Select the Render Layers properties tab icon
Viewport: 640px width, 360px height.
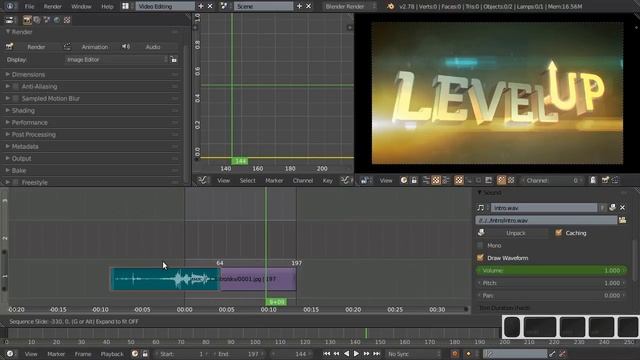37,20
